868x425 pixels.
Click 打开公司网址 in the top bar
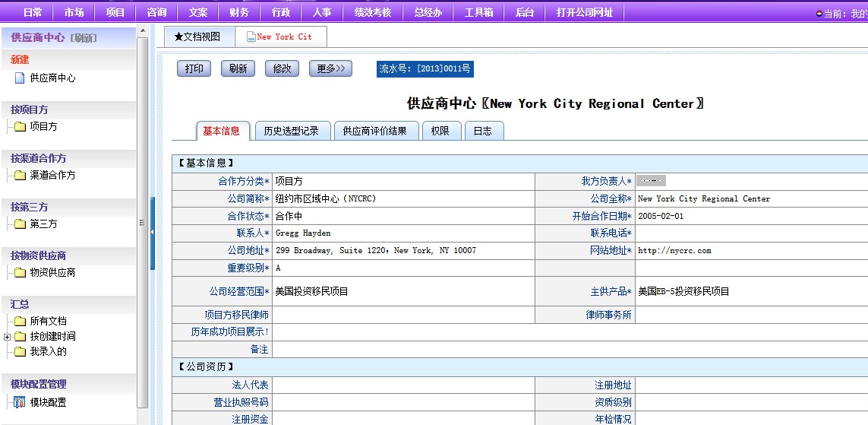[585, 12]
